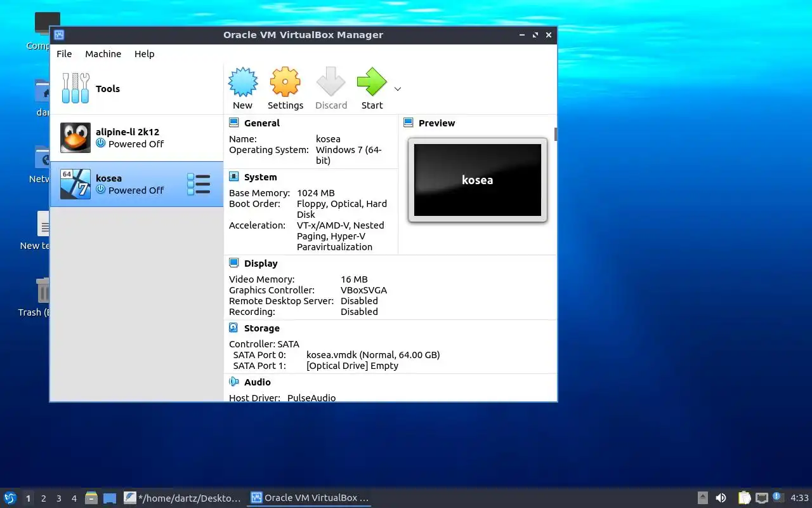Click the removable media eject tray icon

tap(702, 498)
